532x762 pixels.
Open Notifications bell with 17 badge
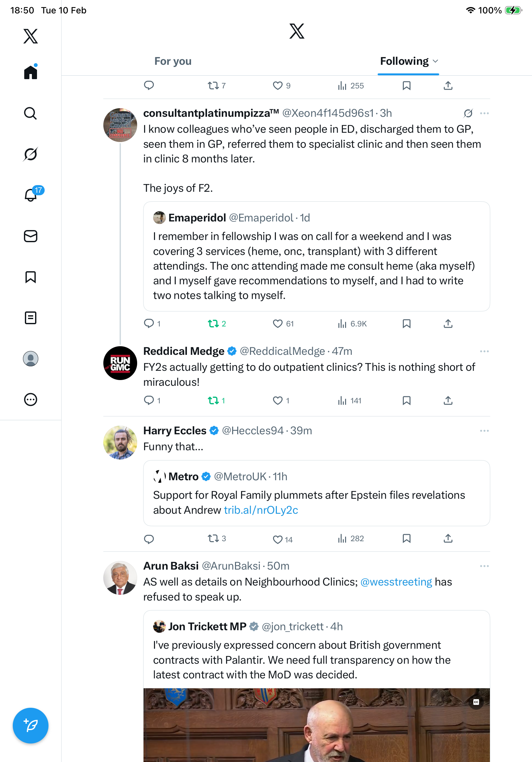[x=31, y=195]
